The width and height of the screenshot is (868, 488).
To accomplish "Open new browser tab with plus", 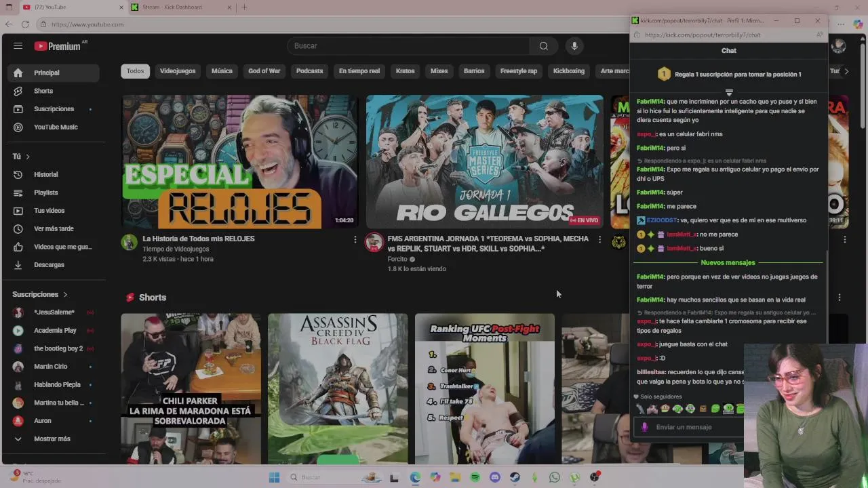I will [x=244, y=7].
